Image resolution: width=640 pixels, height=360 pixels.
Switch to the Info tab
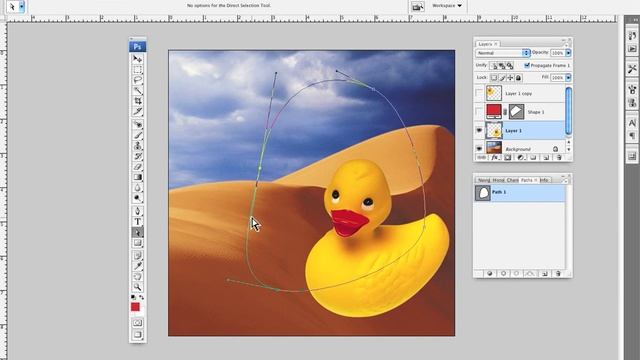tap(544, 180)
